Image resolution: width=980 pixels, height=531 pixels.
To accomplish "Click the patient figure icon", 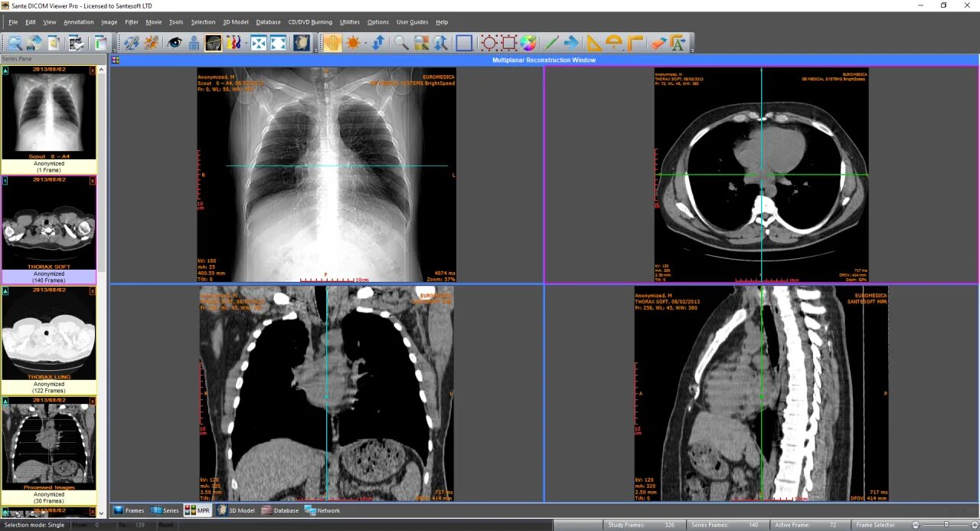I will point(194,43).
